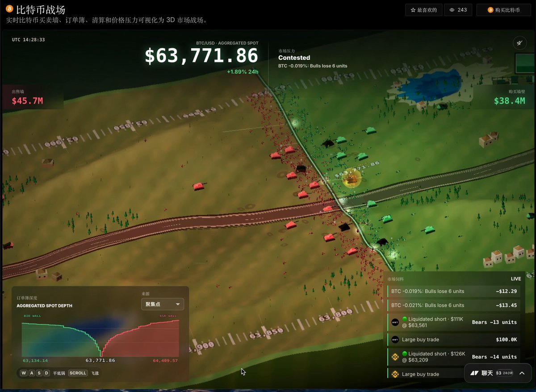This screenshot has width=536, height=392.
Task: Toggle the muted sound icon on the battlefield
Action: click(x=519, y=43)
